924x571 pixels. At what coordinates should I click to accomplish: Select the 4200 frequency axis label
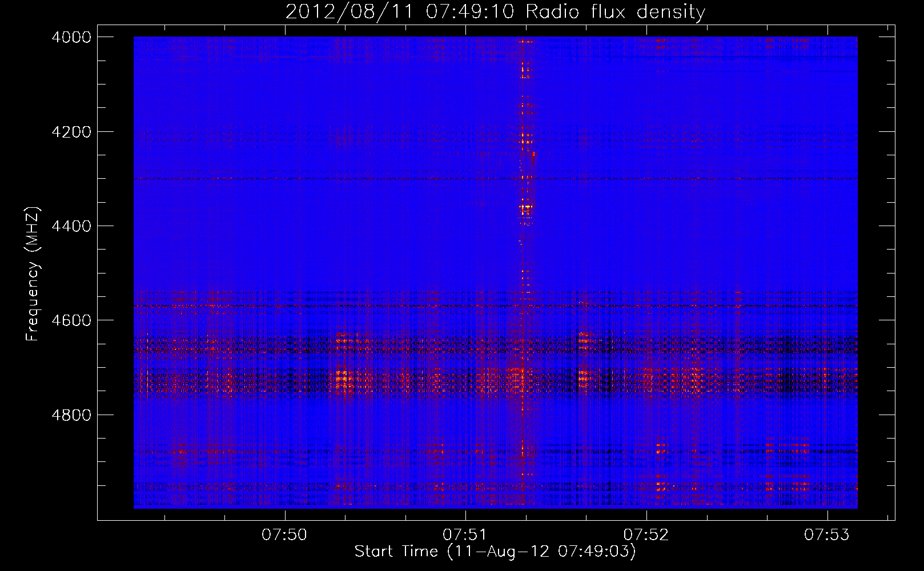[x=71, y=132]
